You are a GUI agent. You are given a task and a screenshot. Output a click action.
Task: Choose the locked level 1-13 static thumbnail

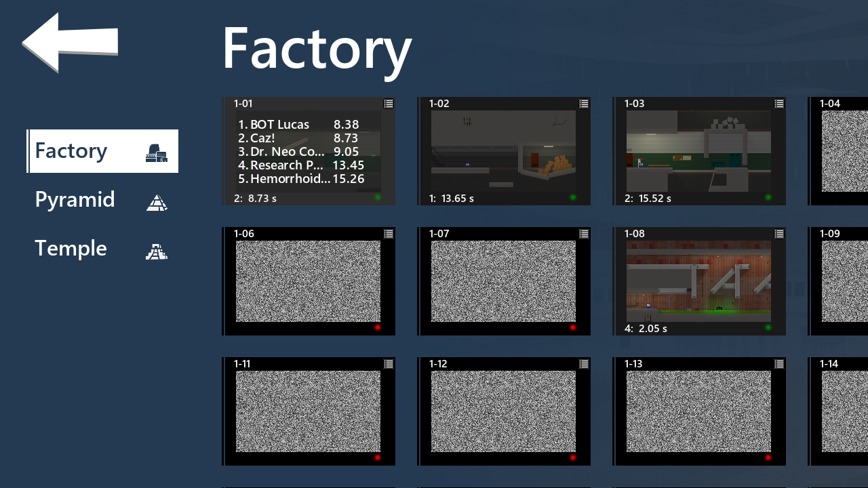pyautogui.click(x=698, y=411)
